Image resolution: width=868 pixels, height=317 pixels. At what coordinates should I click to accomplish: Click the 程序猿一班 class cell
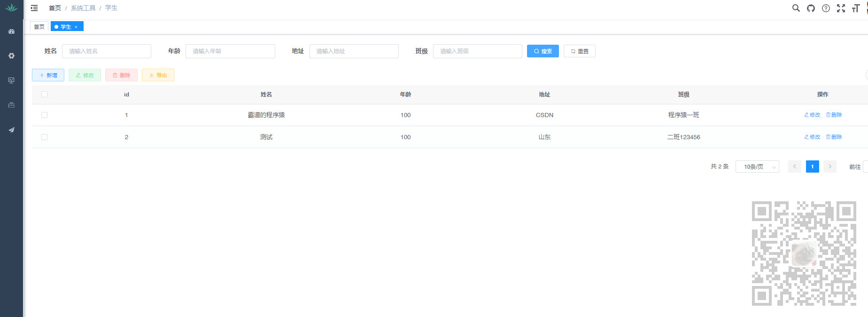pos(684,115)
